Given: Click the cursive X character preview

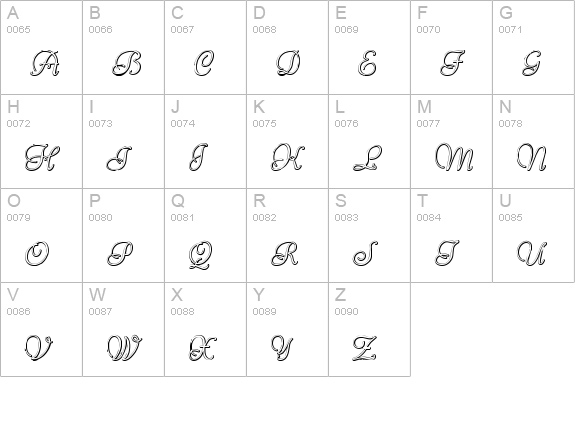Looking at the screenshot, I should (x=203, y=348).
